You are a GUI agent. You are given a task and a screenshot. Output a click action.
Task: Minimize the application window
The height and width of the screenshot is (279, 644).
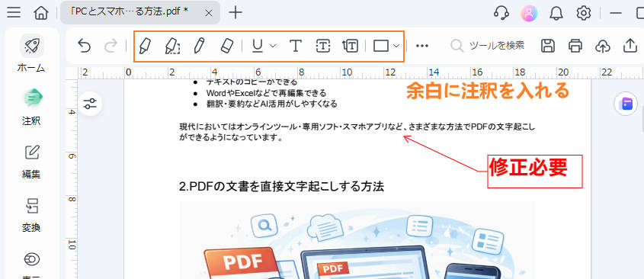pyautogui.click(x=616, y=13)
